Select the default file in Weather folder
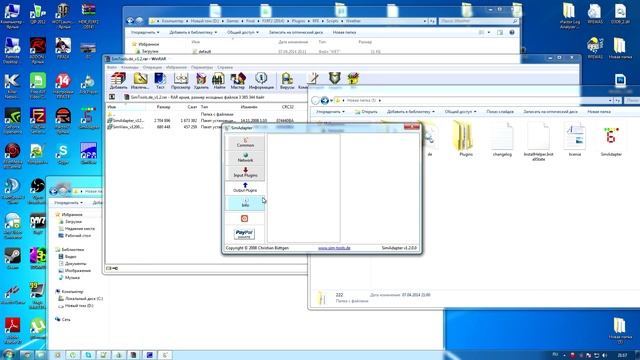640x360 pixels. click(x=201, y=52)
